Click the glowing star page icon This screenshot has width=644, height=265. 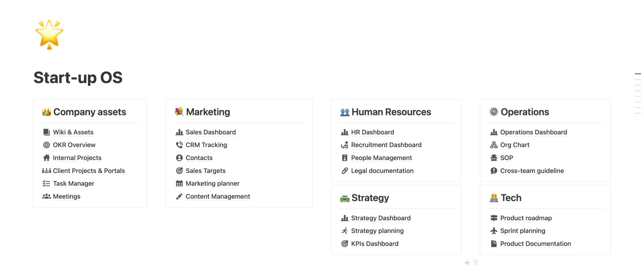49,34
